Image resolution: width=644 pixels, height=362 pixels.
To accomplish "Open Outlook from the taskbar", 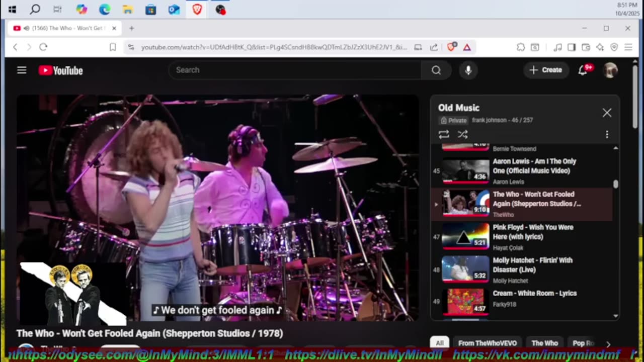I will pos(174,10).
